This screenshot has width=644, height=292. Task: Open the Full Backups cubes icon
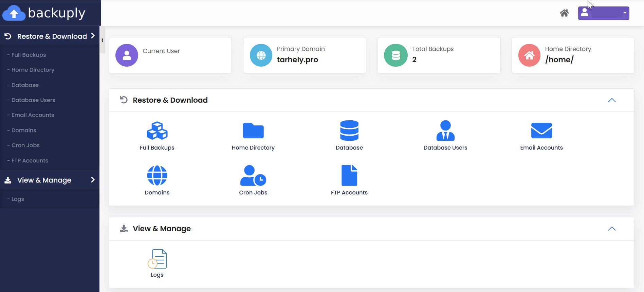(157, 131)
